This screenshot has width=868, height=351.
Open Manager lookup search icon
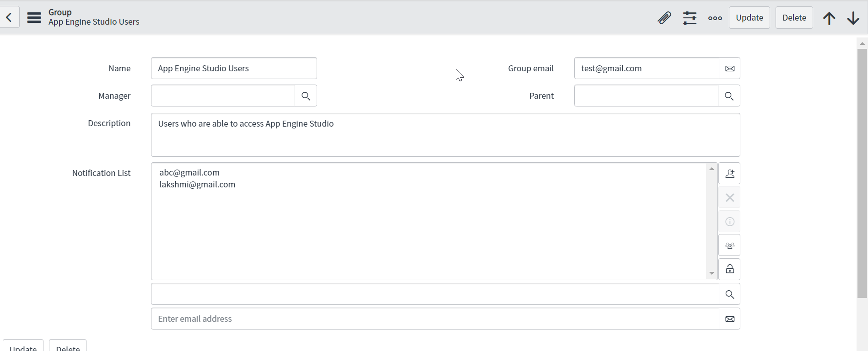point(306,96)
